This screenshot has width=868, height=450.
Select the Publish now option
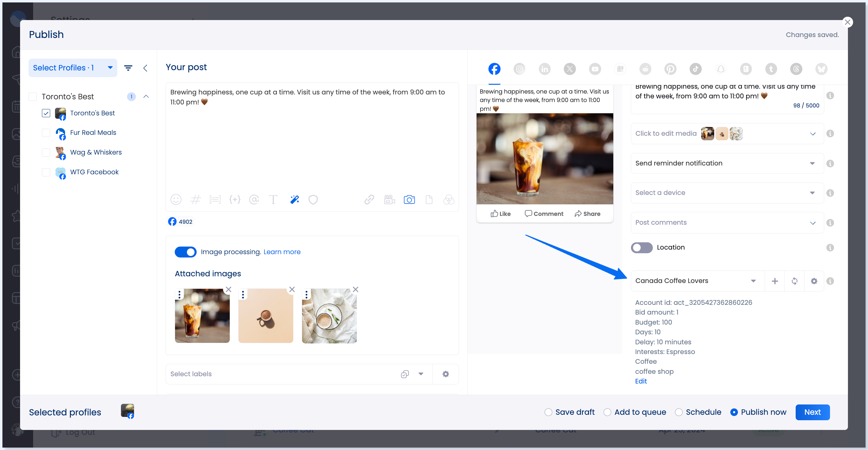coord(734,412)
